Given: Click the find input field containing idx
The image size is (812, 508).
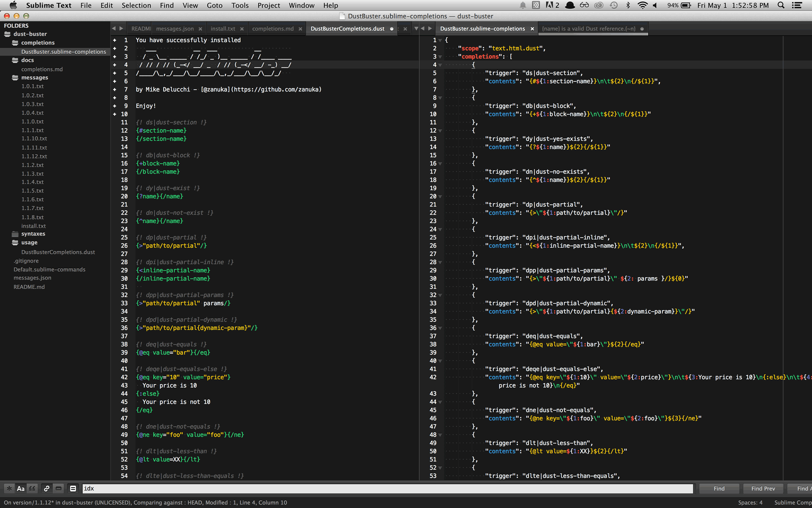Looking at the screenshot, I should pos(387,488).
